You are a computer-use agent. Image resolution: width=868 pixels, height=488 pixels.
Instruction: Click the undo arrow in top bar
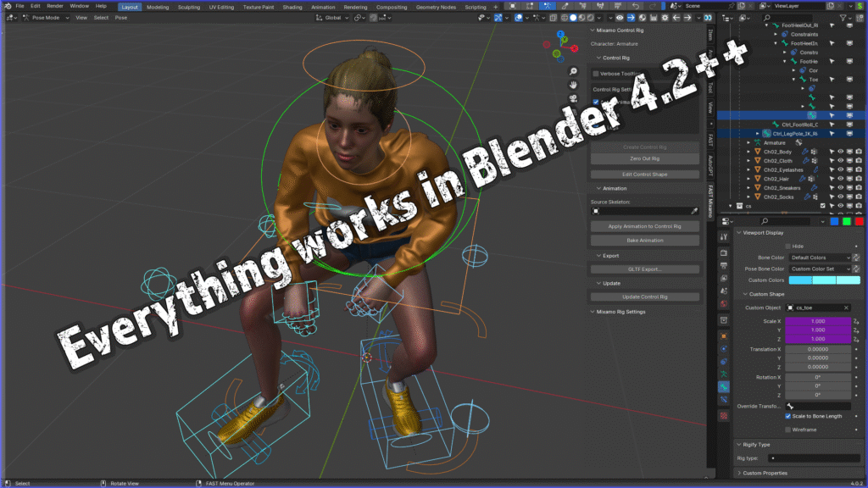coord(635,6)
